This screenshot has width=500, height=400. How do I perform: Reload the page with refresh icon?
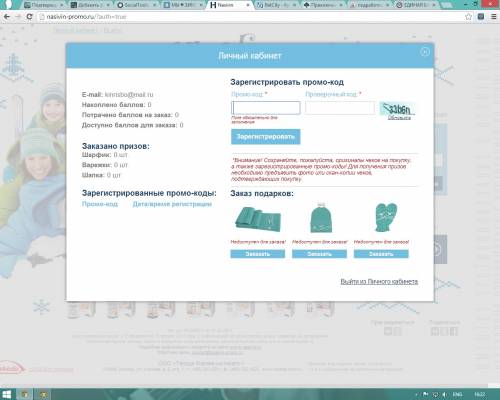[x=29, y=17]
